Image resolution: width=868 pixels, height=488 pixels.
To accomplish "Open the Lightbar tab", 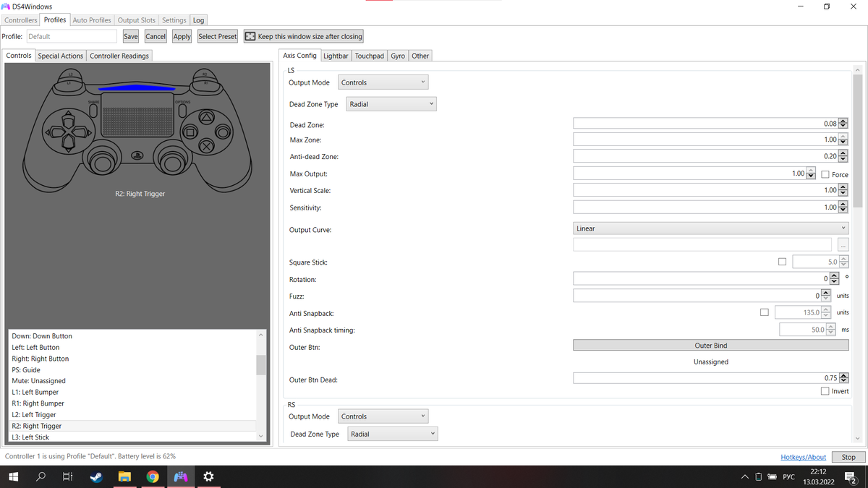I will [336, 56].
